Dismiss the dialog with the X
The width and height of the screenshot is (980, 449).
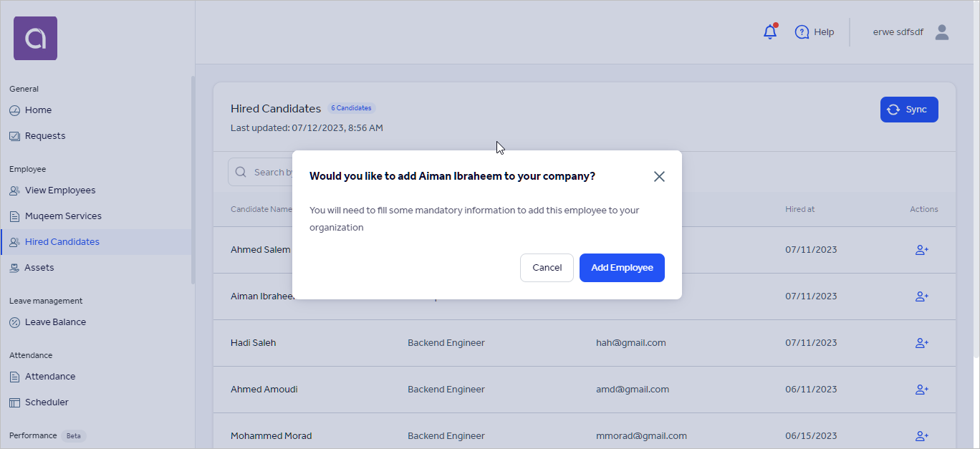659,176
